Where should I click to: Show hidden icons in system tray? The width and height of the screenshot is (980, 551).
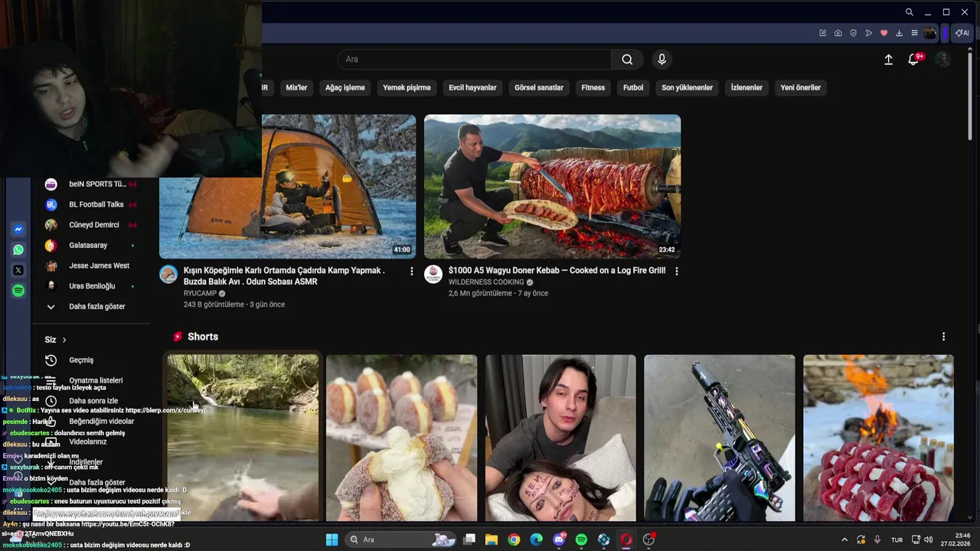(x=844, y=540)
